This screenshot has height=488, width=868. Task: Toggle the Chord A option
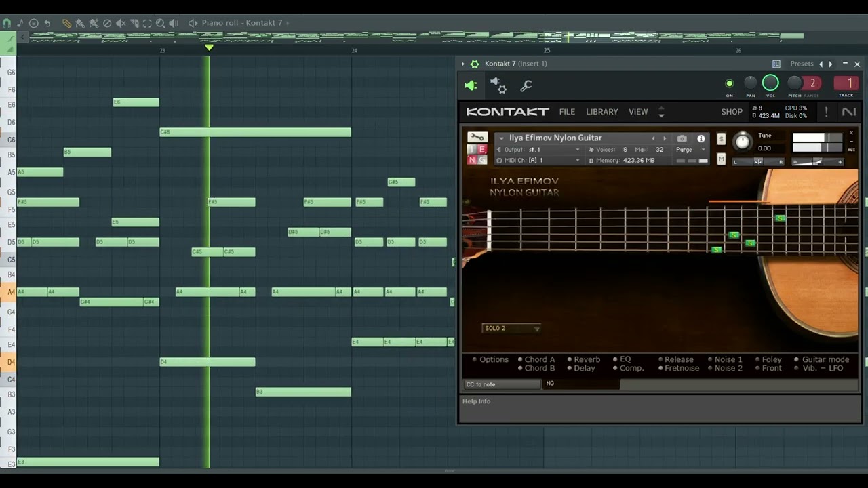click(x=536, y=359)
